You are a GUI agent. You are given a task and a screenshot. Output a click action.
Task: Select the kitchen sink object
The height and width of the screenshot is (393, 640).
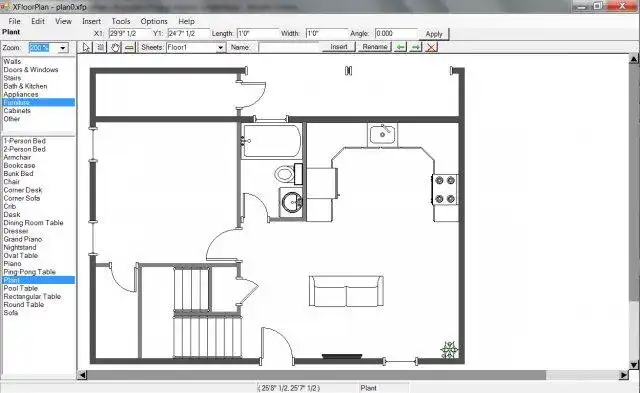click(382, 135)
